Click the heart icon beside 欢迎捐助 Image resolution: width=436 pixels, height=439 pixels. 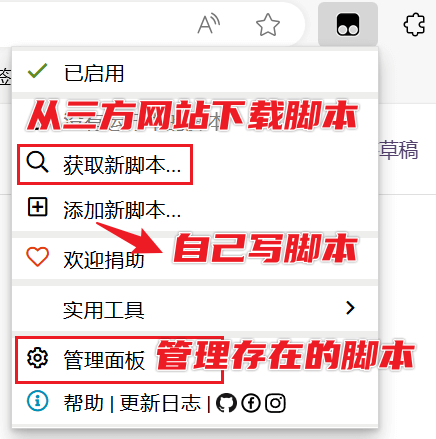point(37,257)
